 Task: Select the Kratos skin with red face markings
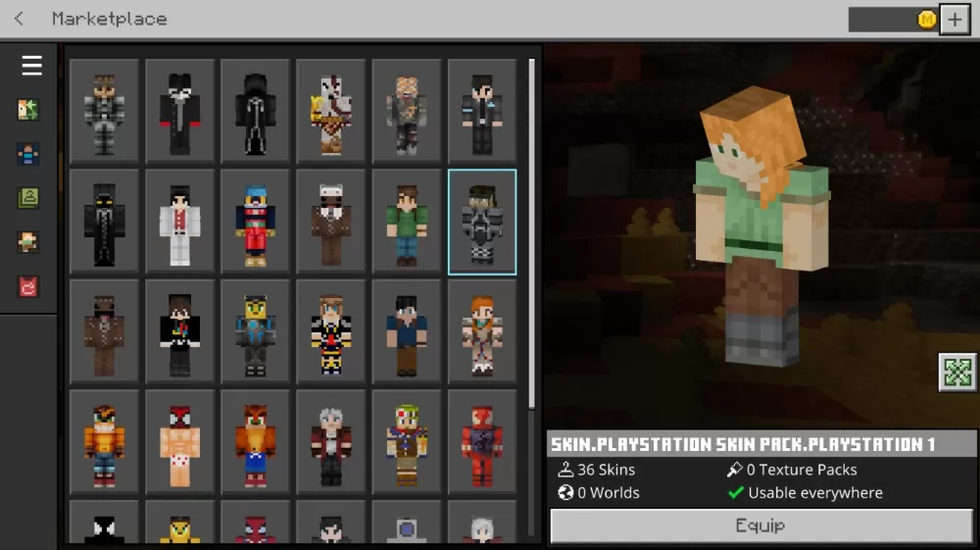point(330,111)
